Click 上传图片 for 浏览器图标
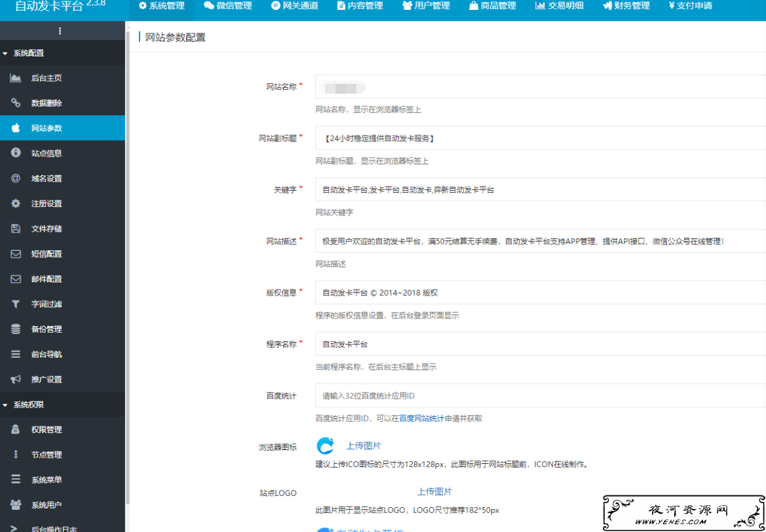 pyautogui.click(x=364, y=446)
